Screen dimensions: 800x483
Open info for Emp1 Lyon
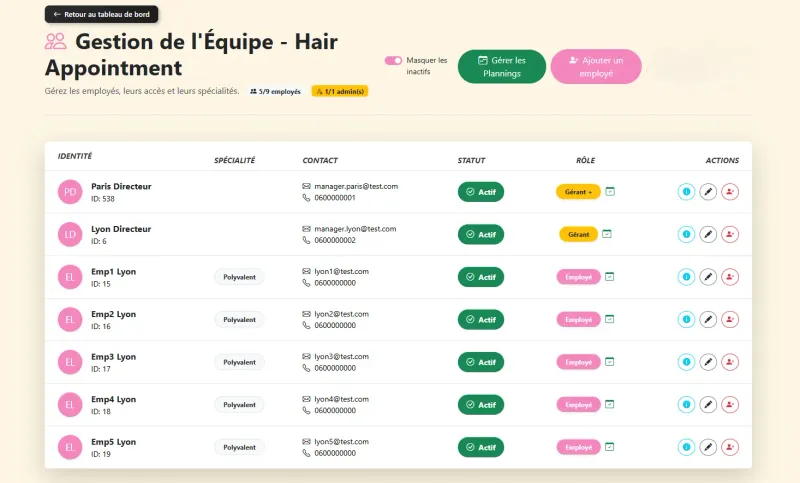[686, 277]
